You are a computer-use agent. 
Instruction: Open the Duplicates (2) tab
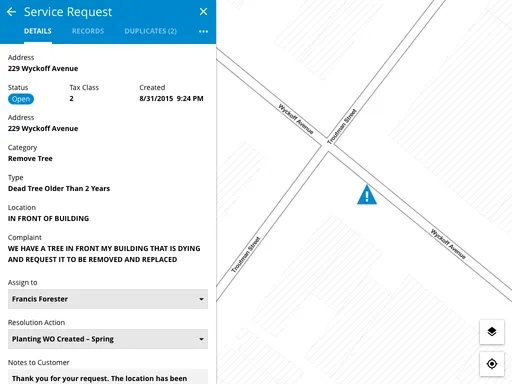click(x=150, y=31)
